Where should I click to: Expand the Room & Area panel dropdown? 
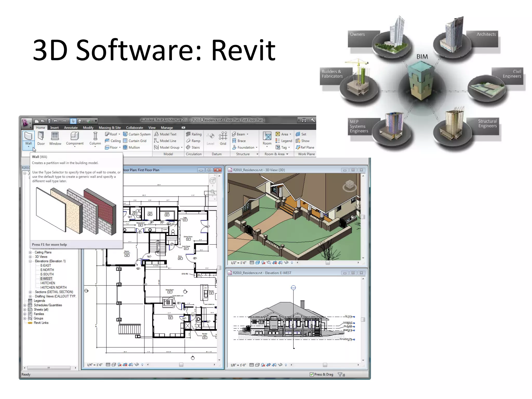287,154
